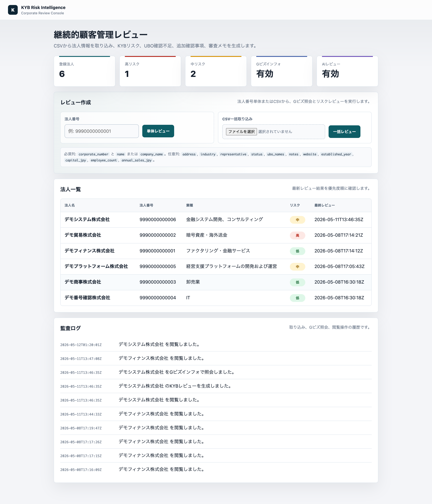Image resolution: width=432 pixels, height=504 pixels.
Task: Click the K logo icon in header
Action: point(13,10)
